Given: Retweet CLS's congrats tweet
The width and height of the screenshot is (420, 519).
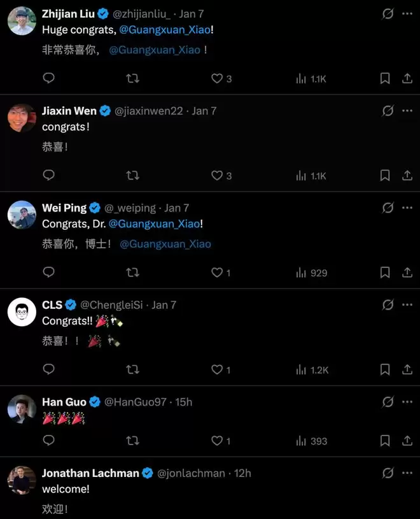Looking at the screenshot, I should pyautogui.click(x=132, y=369).
